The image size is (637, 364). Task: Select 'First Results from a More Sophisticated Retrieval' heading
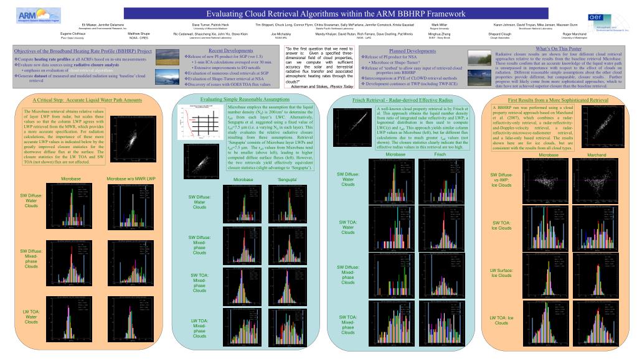coord(558,100)
